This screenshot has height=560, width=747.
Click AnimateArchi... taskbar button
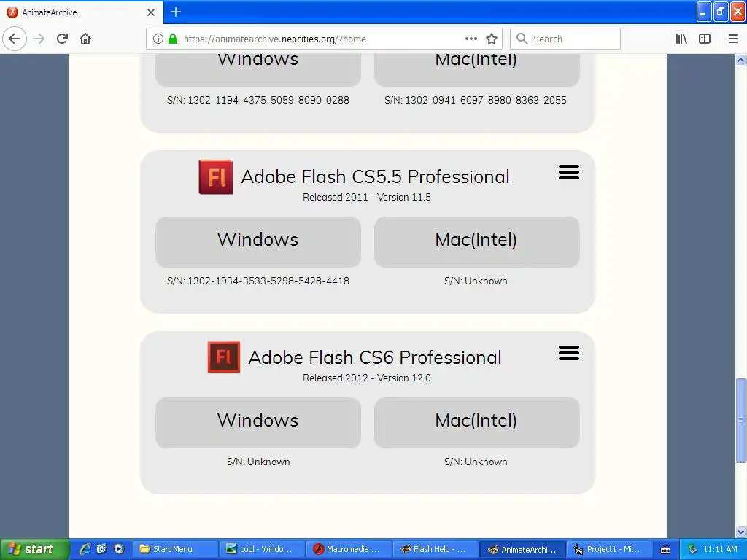522,550
